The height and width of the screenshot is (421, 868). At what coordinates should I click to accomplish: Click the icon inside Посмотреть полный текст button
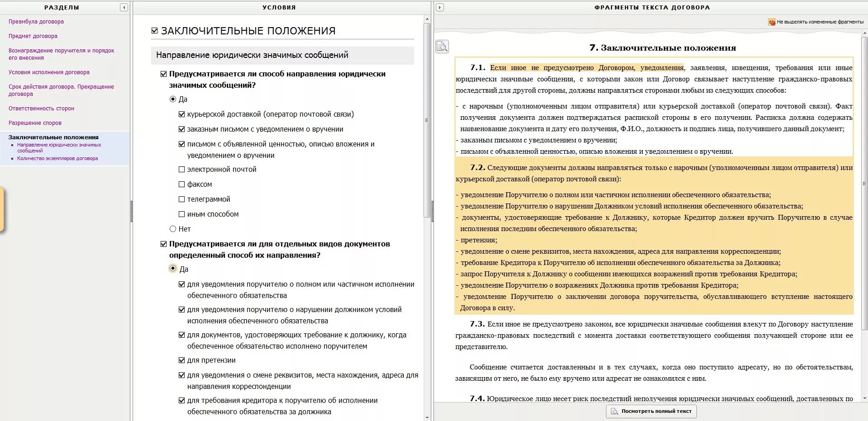coord(614,411)
